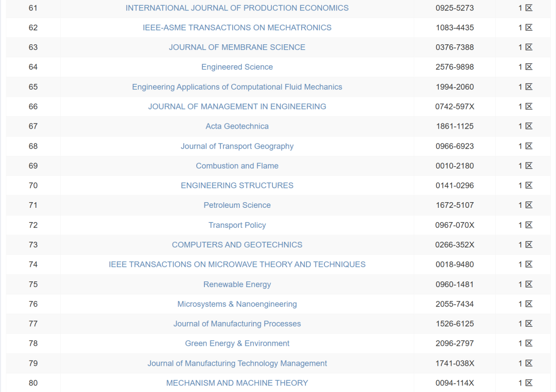
Task: Select ISSN 0094-114X cell
Action: (455, 383)
